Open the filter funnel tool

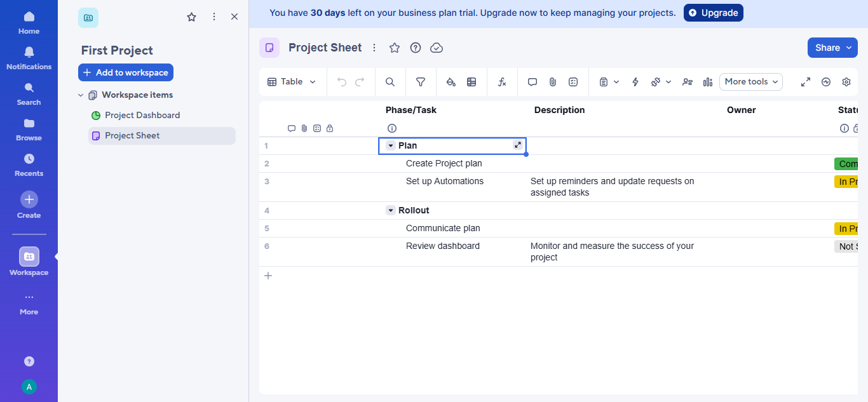(421, 82)
